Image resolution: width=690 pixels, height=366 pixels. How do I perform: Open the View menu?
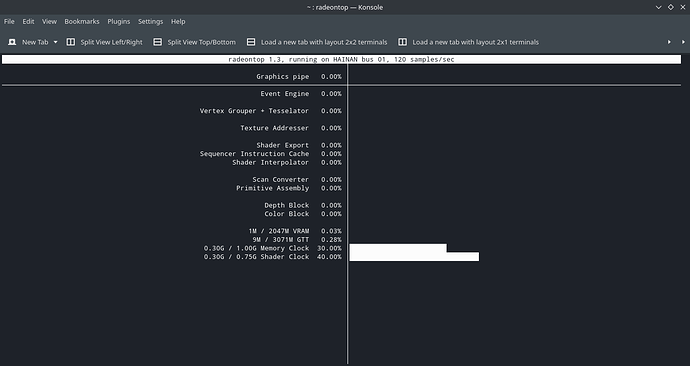tap(49, 21)
